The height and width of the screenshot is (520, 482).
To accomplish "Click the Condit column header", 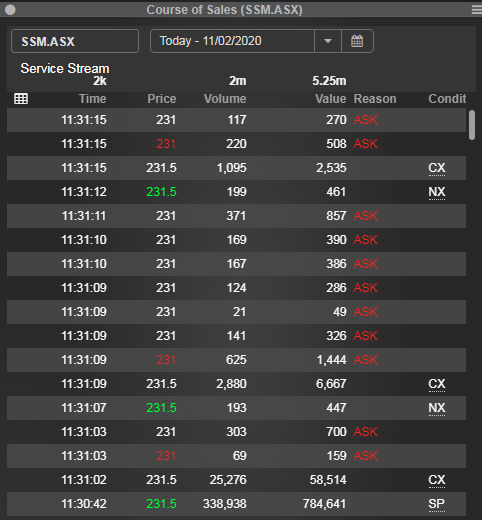I will [x=447, y=99].
